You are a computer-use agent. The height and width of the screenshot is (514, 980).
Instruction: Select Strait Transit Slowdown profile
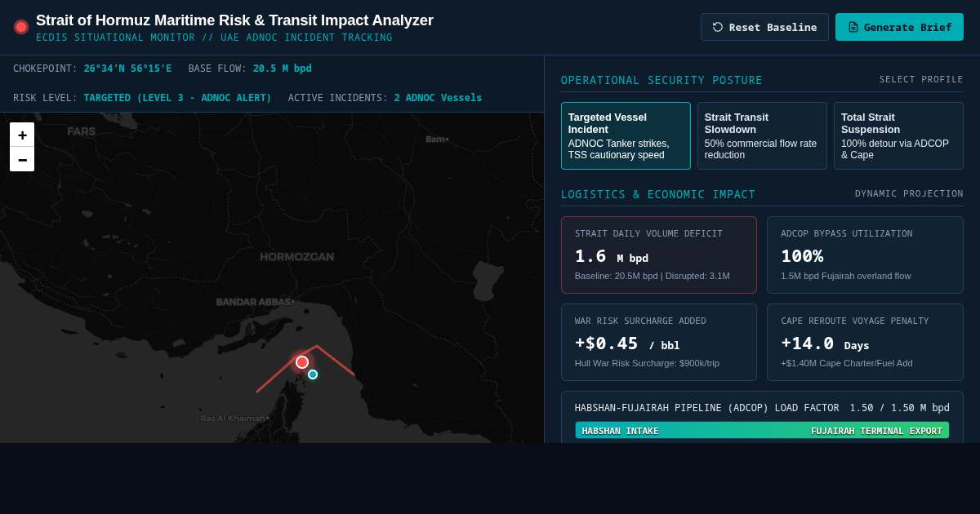762,135
